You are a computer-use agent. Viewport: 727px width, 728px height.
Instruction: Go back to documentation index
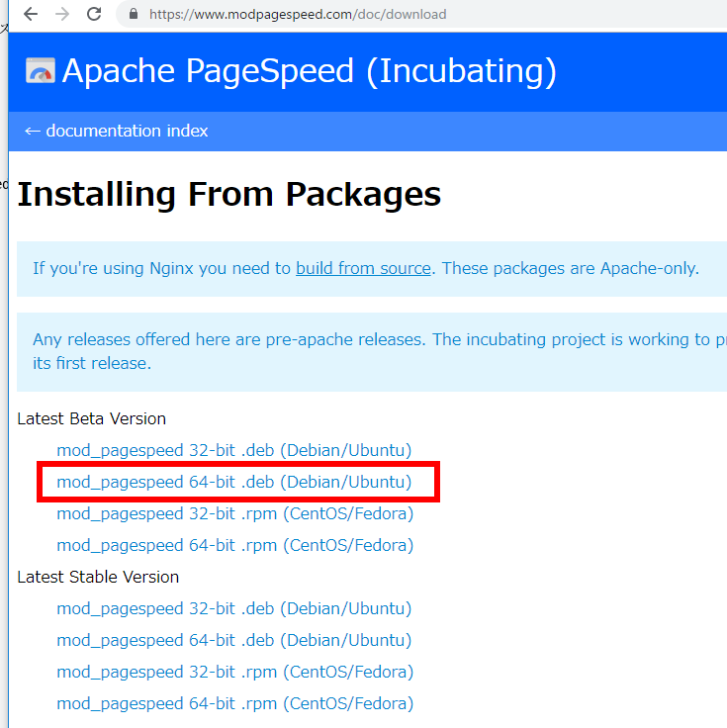point(116,131)
